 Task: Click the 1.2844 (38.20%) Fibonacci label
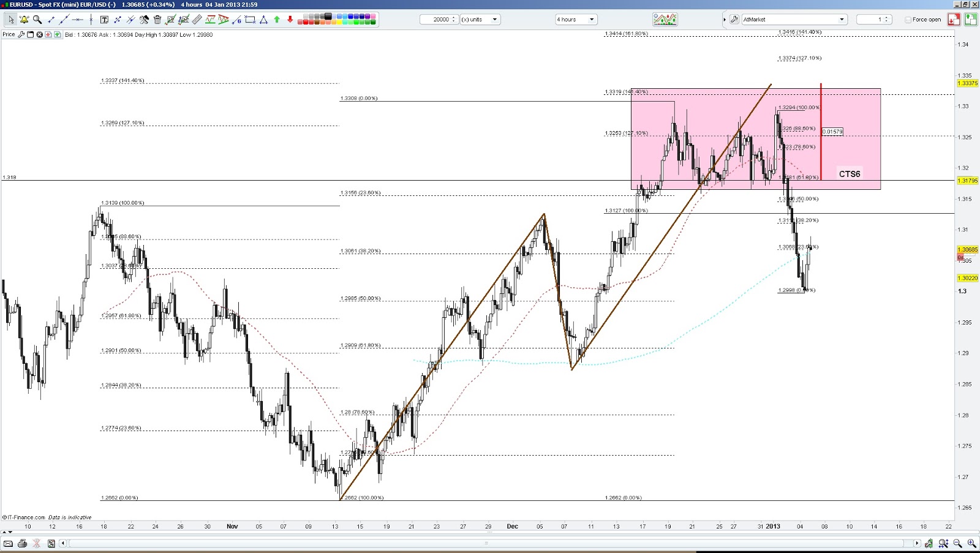coord(121,385)
